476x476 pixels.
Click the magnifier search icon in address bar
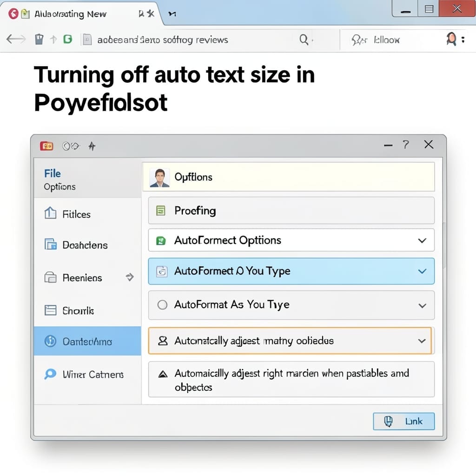tap(304, 40)
